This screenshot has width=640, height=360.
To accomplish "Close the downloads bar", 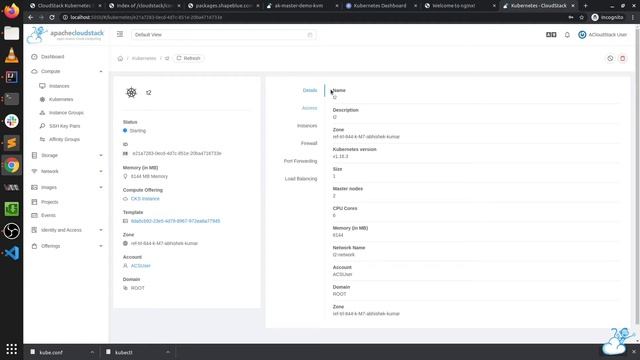I will (634, 352).
